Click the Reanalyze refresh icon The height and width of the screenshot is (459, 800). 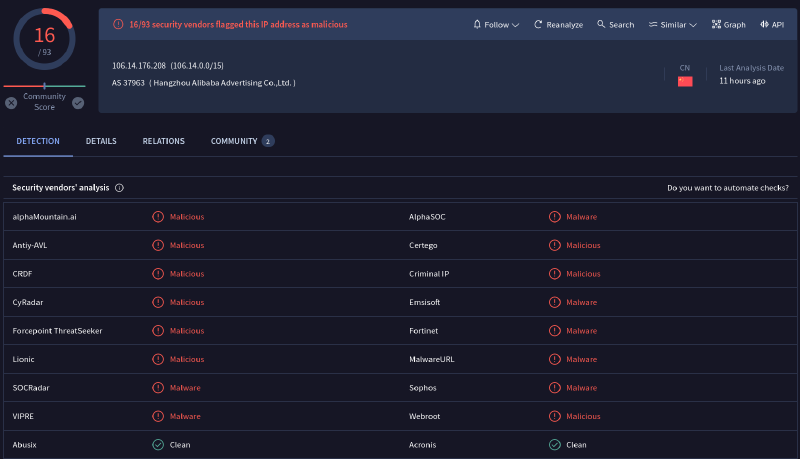point(538,25)
